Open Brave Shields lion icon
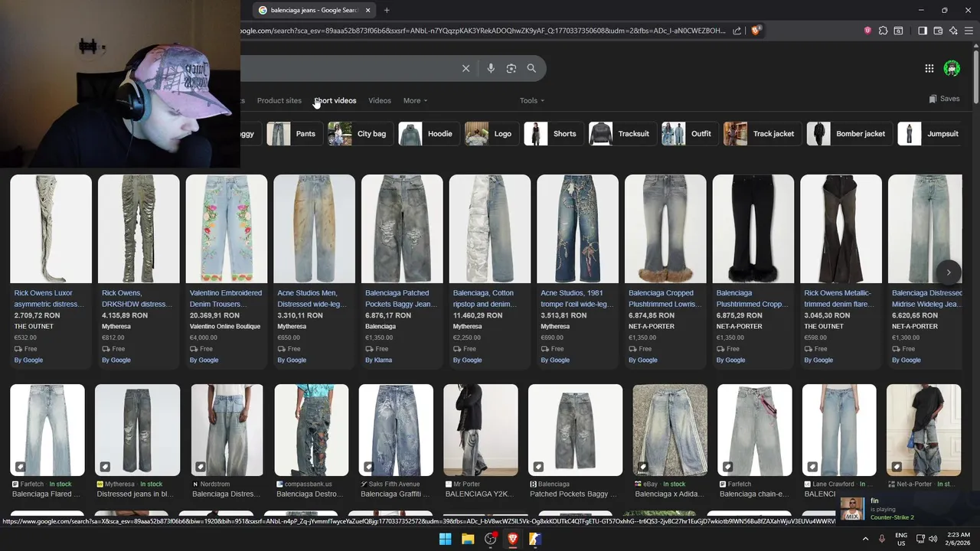Screen dimensions: 980x551 756,31
